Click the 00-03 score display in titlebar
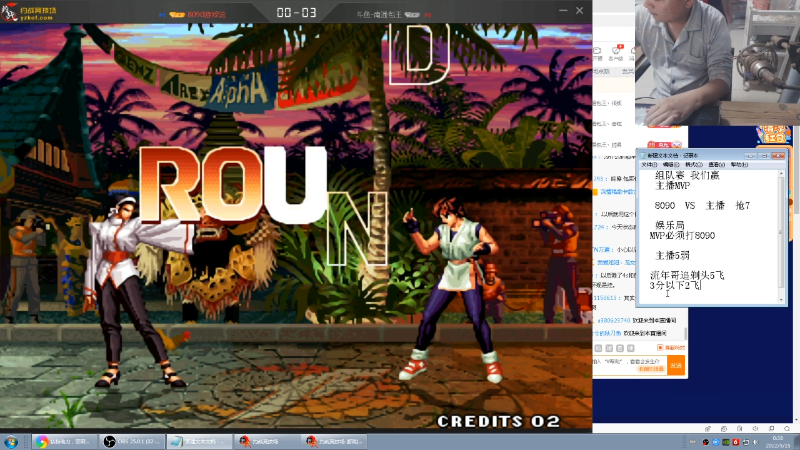800x450 pixels. (x=296, y=12)
